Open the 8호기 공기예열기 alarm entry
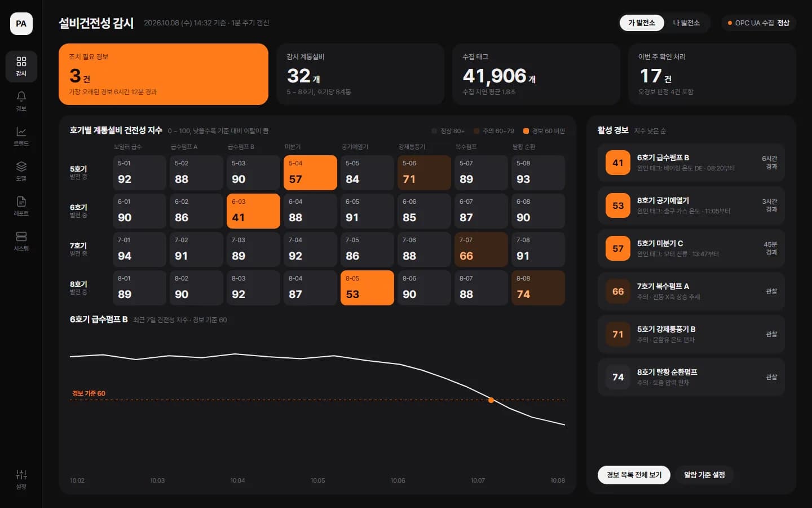This screenshot has height=508, width=812. (691, 205)
